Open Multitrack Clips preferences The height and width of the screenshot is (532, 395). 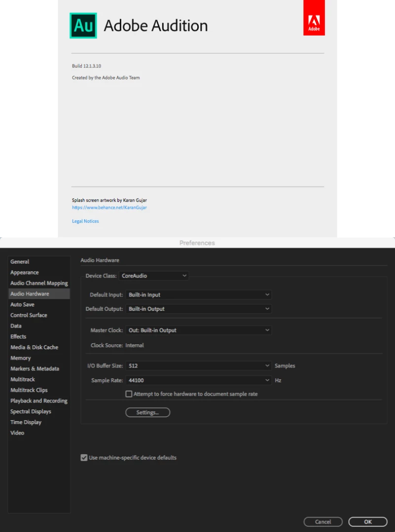(39, 390)
